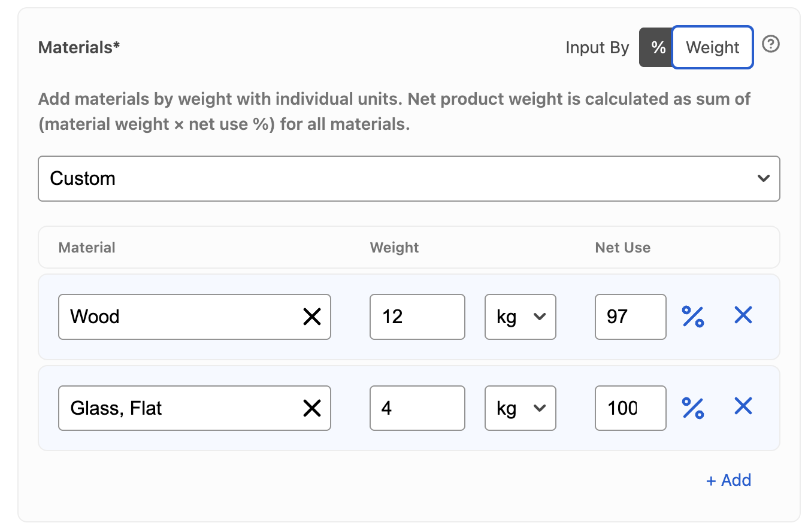Image resolution: width=808 pixels, height=532 pixels.
Task: Open the help question mark icon
Action: tap(770, 44)
